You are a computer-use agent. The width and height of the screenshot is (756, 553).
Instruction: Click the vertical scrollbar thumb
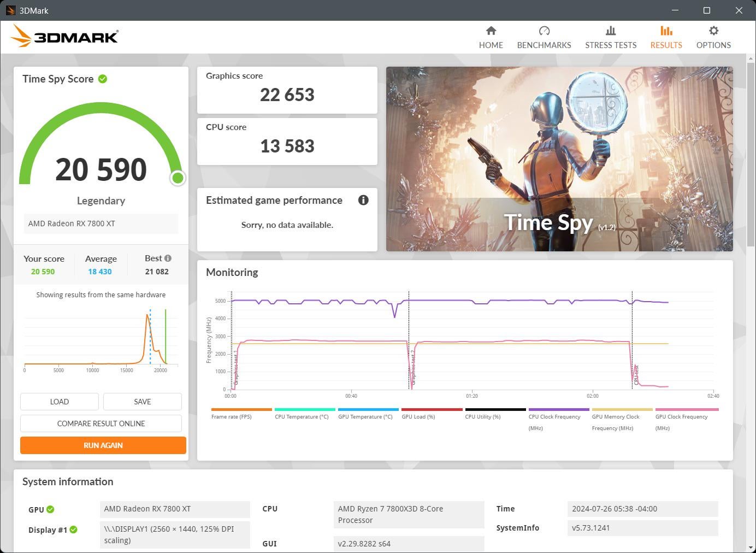[x=751, y=155]
